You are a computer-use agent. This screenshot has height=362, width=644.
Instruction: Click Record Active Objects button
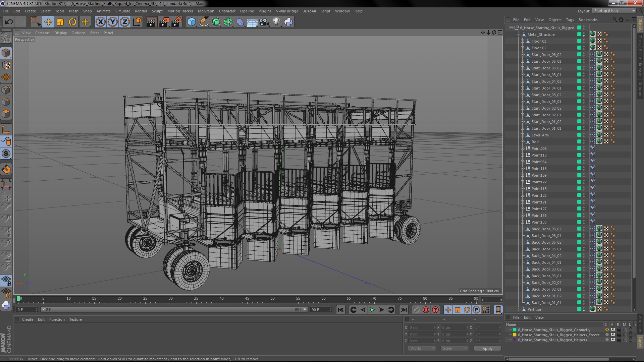pos(416,310)
